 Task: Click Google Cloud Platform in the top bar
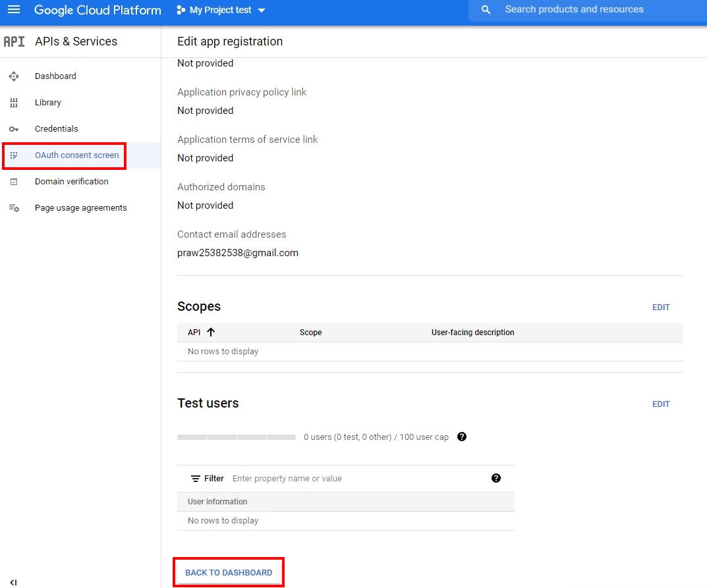98,10
